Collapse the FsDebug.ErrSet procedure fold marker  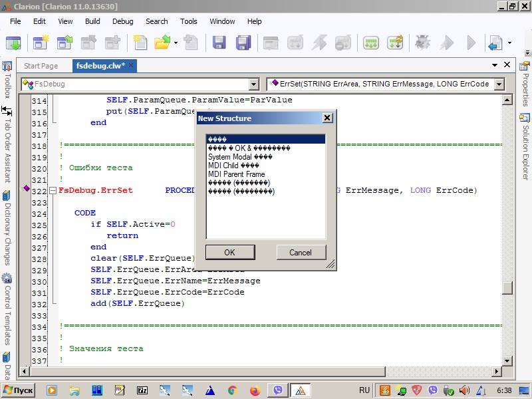(53, 191)
